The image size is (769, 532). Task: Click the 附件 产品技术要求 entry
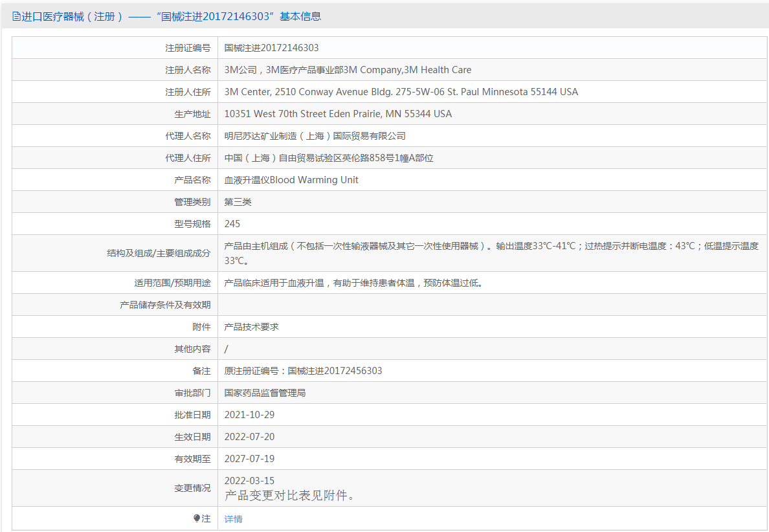252,327
